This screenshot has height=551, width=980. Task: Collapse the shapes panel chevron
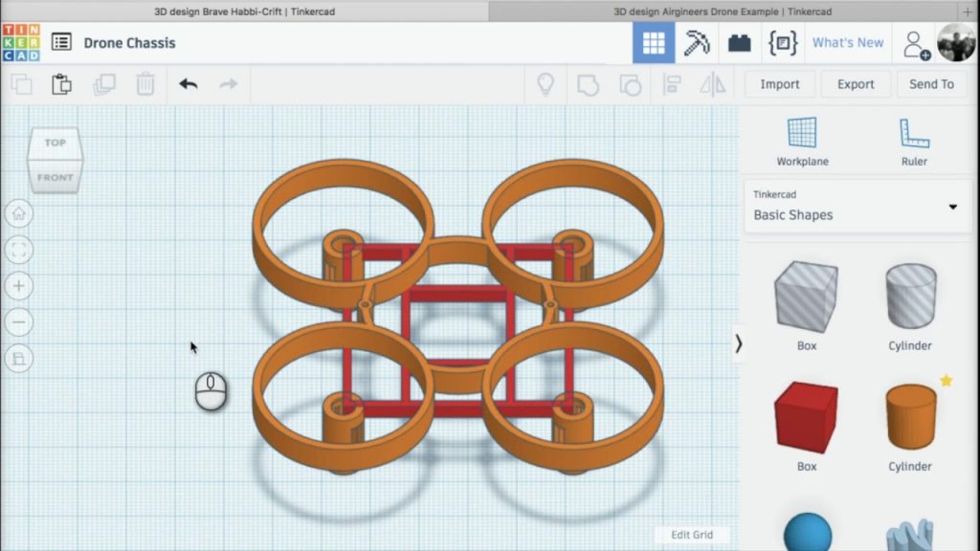(x=738, y=343)
